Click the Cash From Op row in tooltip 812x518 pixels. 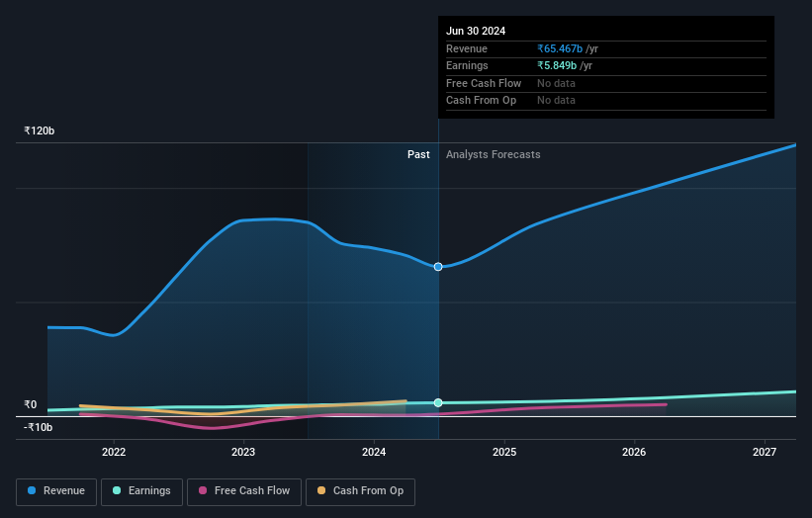point(606,101)
